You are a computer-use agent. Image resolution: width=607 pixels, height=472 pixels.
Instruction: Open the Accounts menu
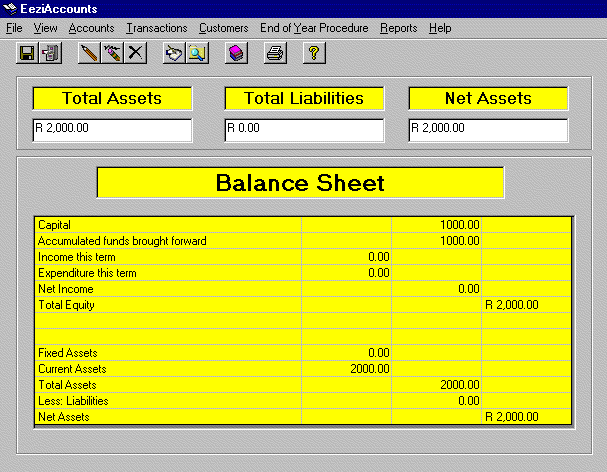91,28
